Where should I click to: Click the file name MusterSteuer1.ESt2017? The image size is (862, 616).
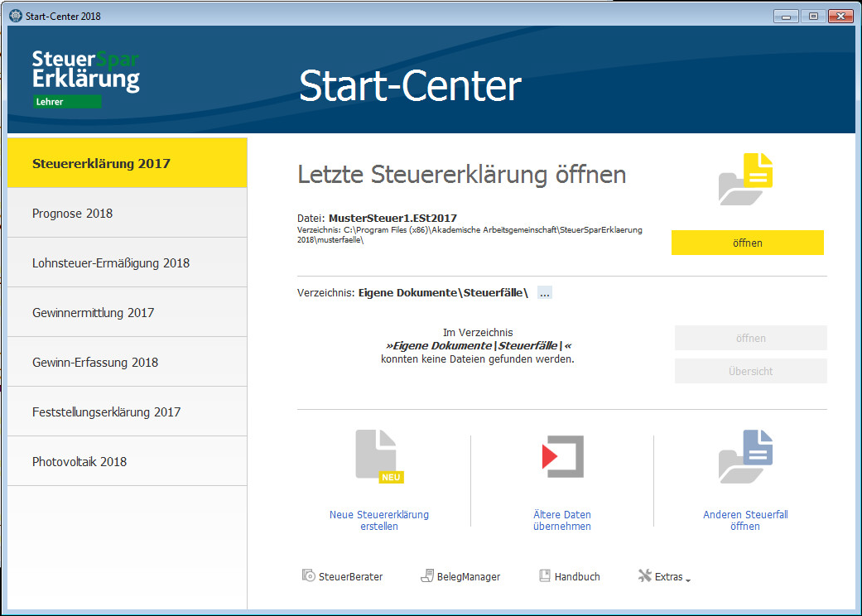coord(393,218)
